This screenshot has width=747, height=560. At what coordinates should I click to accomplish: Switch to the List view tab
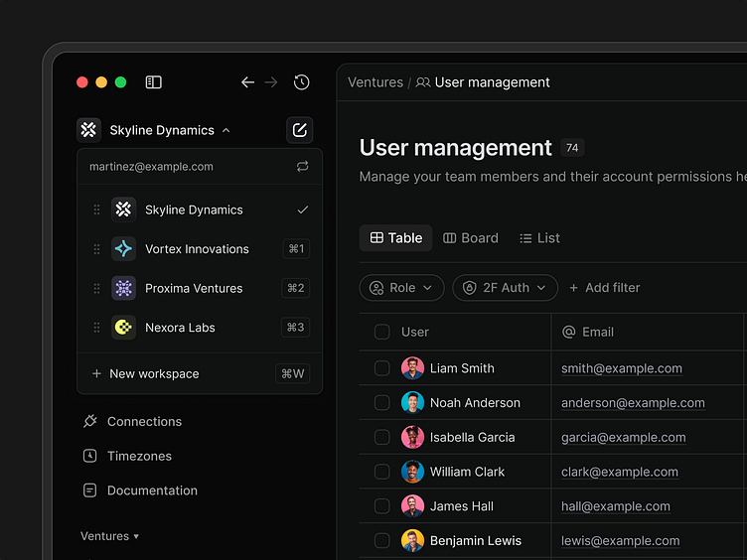pos(539,237)
